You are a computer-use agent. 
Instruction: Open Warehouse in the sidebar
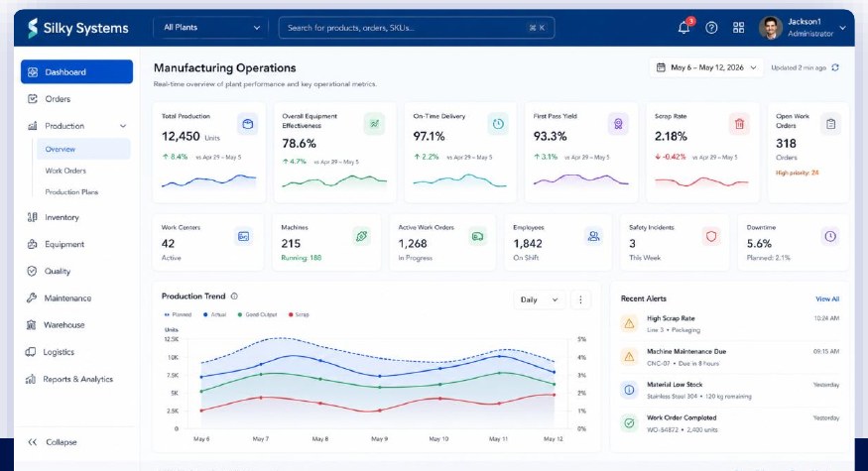pos(77,325)
